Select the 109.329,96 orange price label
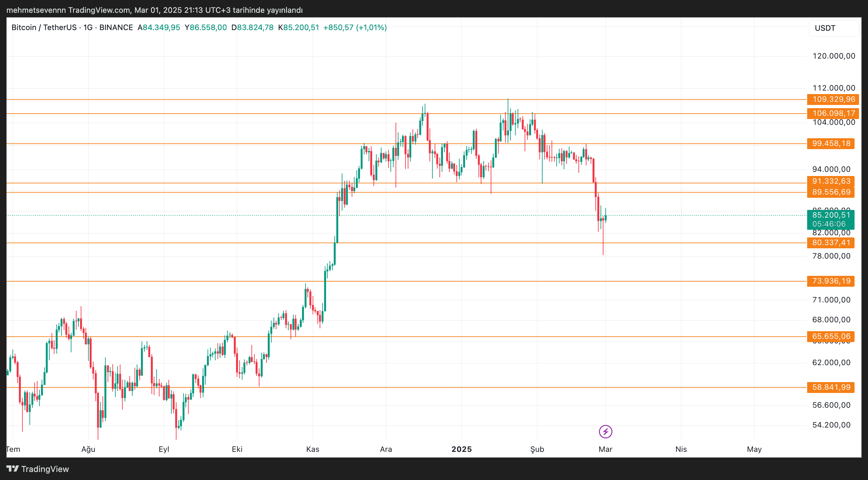 point(833,99)
